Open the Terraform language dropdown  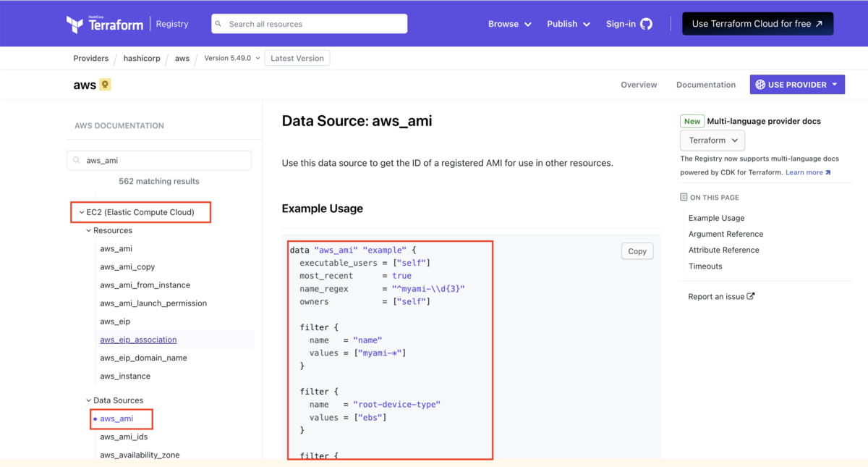712,140
